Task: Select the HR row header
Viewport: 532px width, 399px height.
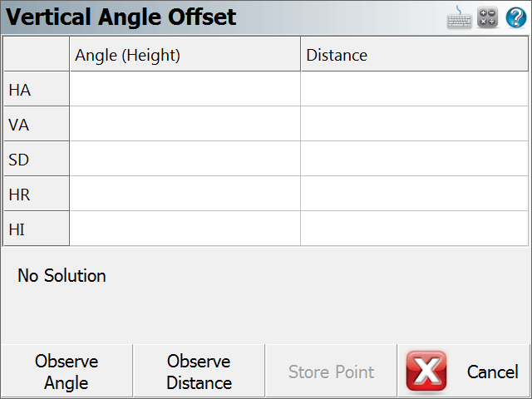Action: [37, 194]
